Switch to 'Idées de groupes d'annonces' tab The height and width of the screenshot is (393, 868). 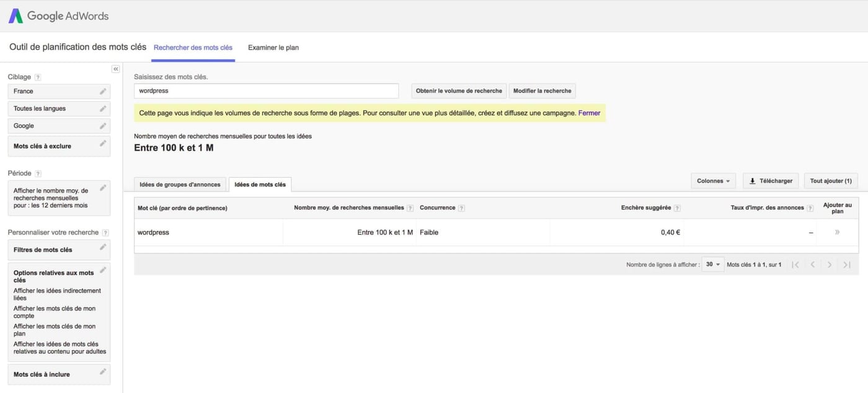click(x=179, y=184)
